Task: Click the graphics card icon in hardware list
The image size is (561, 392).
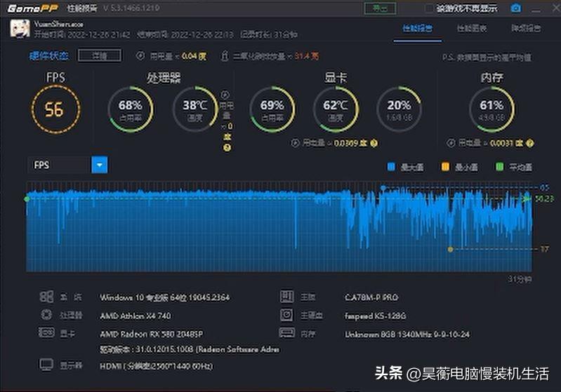Action: [x=46, y=332]
